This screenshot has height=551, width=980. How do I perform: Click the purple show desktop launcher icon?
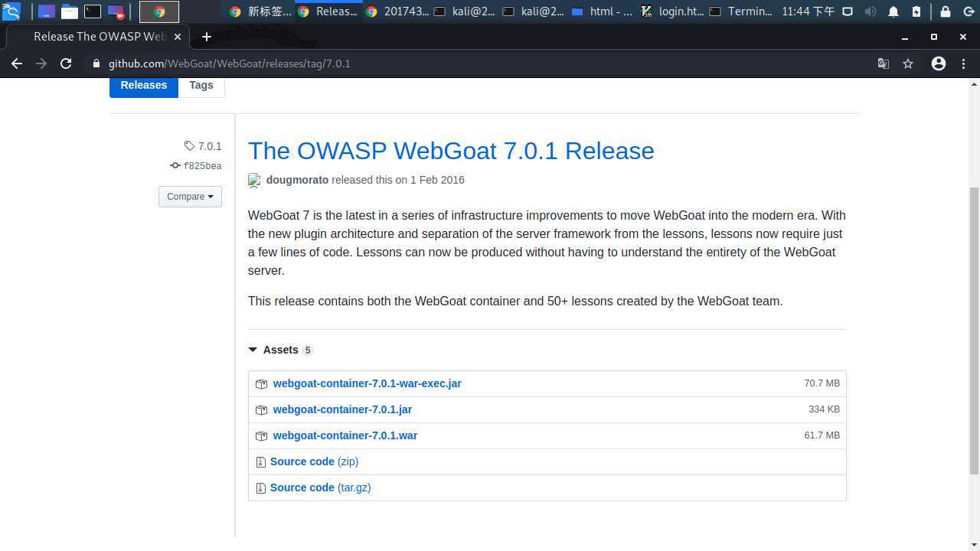pyautogui.click(x=46, y=11)
